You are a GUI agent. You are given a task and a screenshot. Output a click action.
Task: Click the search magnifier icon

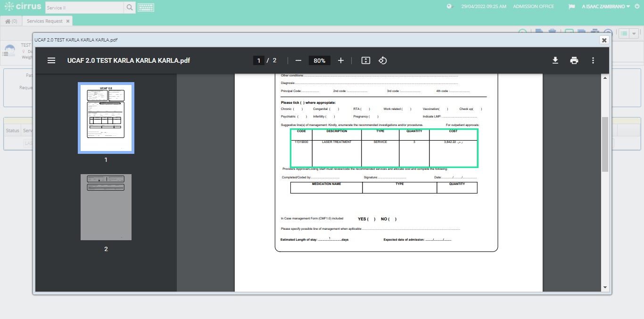[x=129, y=8]
